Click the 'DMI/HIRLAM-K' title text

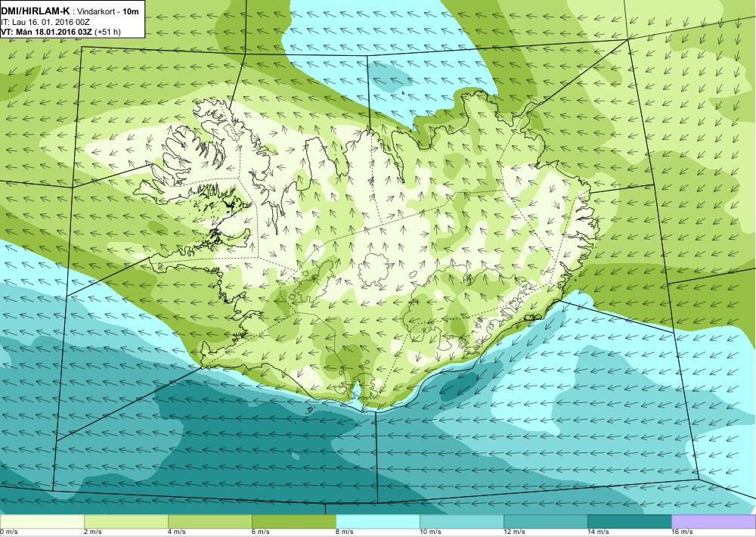pos(36,11)
